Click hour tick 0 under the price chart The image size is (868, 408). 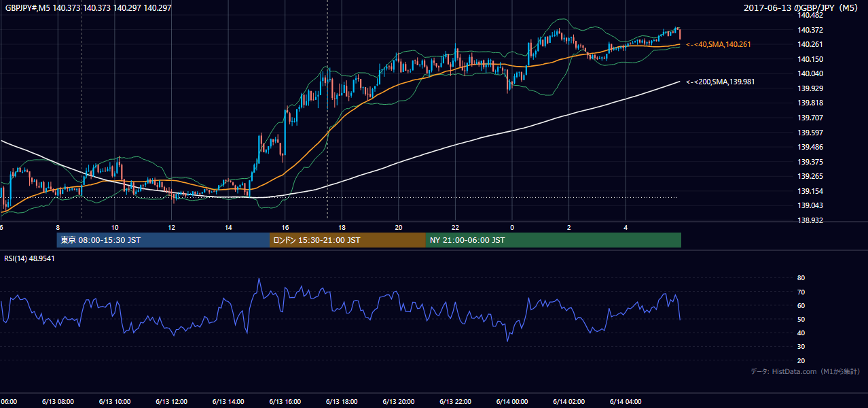(512, 227)
